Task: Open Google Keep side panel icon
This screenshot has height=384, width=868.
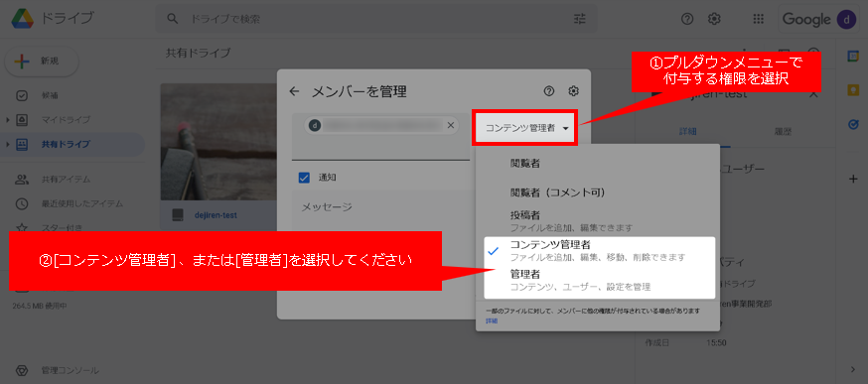Action: [853, 90]
